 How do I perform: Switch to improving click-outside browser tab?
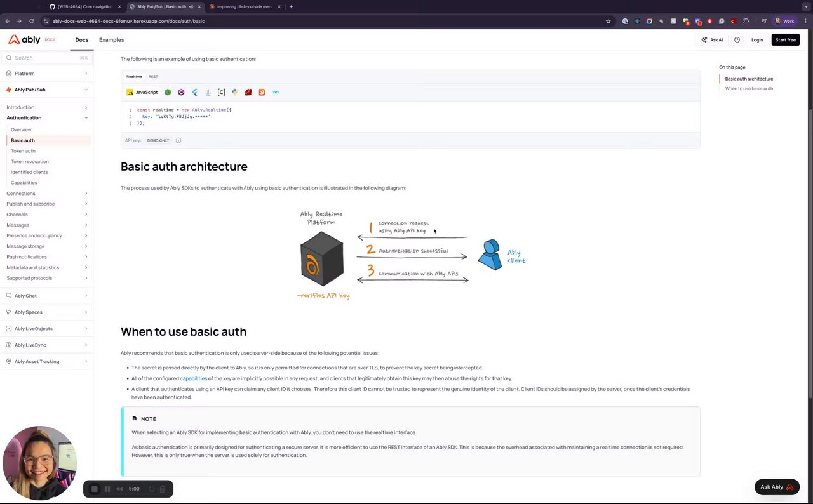point(244,6)
